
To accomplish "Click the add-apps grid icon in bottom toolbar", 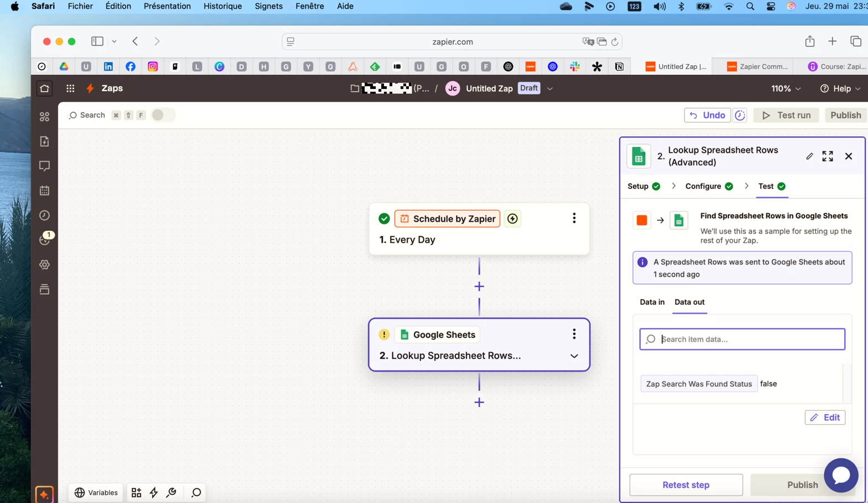I will point(136,493).
